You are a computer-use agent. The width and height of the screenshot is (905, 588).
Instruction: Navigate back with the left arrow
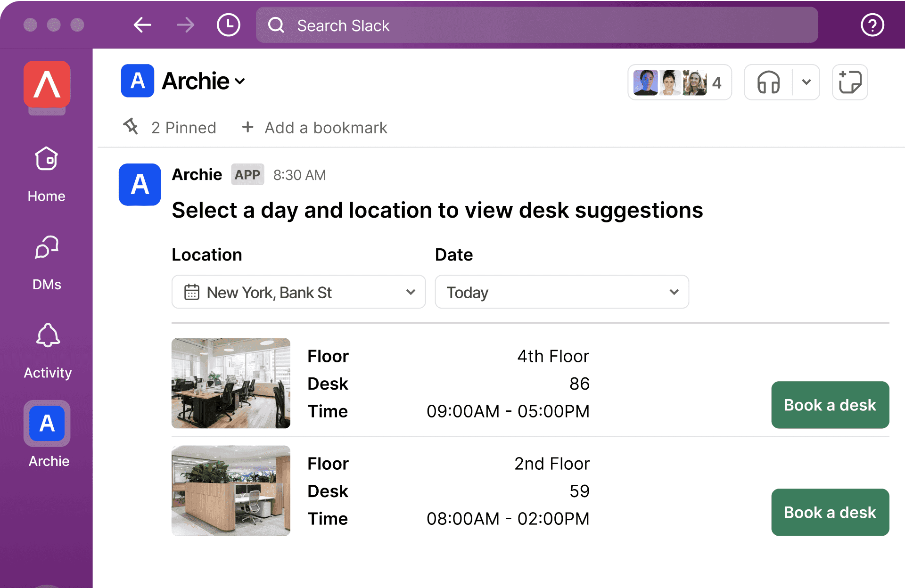point(142,25)
